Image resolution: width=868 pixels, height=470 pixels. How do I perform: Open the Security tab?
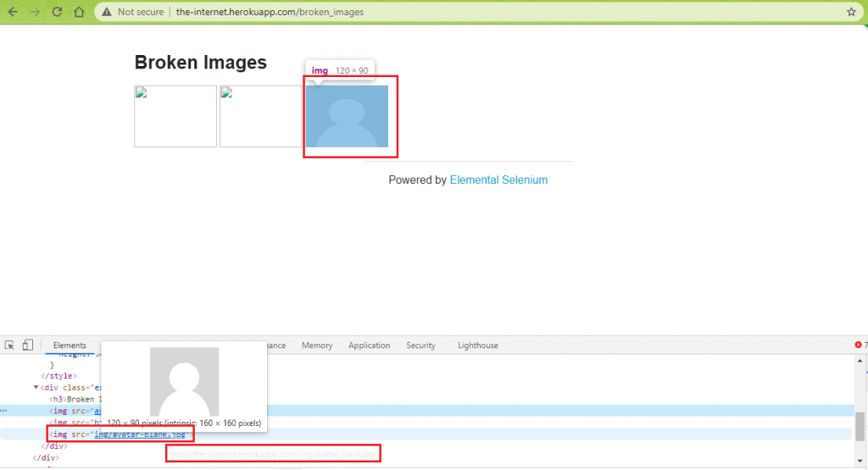tap(420, 345)
